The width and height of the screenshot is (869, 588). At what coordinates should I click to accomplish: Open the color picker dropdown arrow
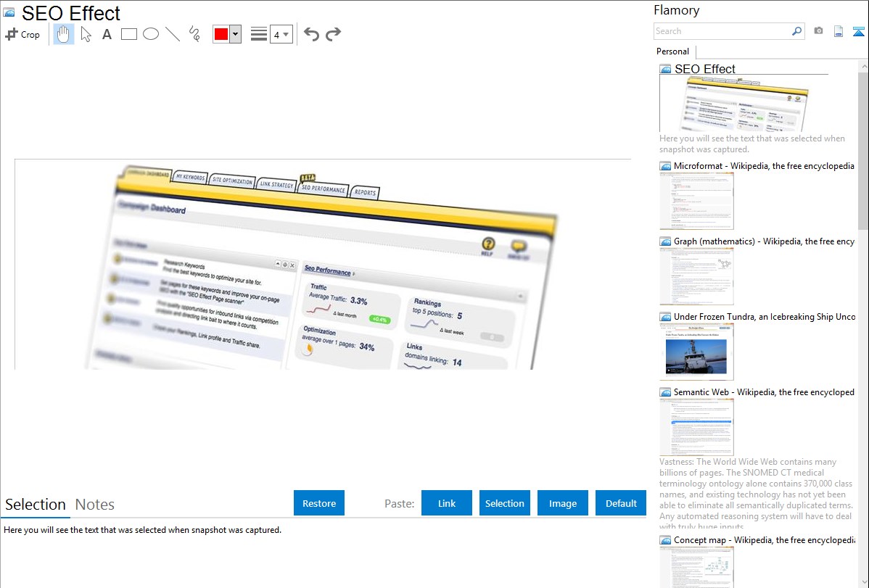(235, 34)
